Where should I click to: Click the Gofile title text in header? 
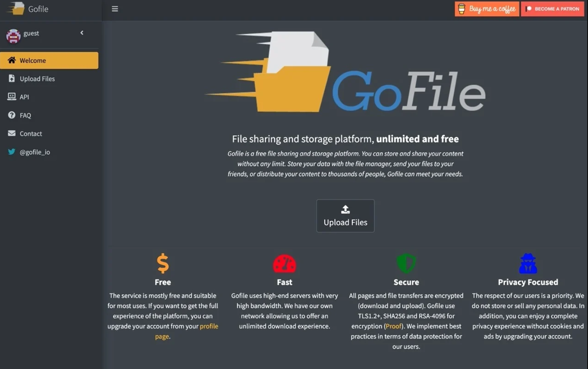[x=38, y=9]
